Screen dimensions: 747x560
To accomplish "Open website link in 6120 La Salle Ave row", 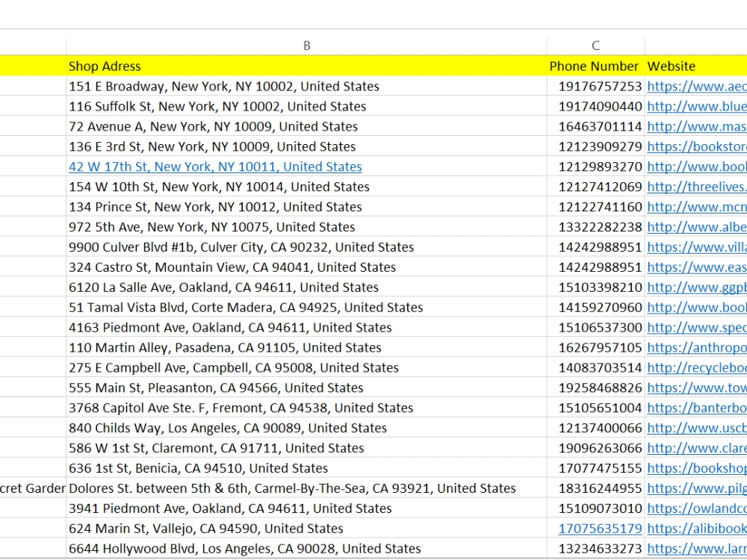I will tap(696, 287).
